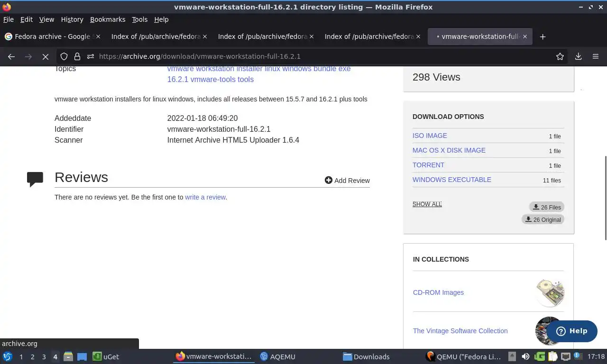The width and height of the screenshot is (607, 364).
Task: Switch to workspace 1
Action: [x=21, y=357]
